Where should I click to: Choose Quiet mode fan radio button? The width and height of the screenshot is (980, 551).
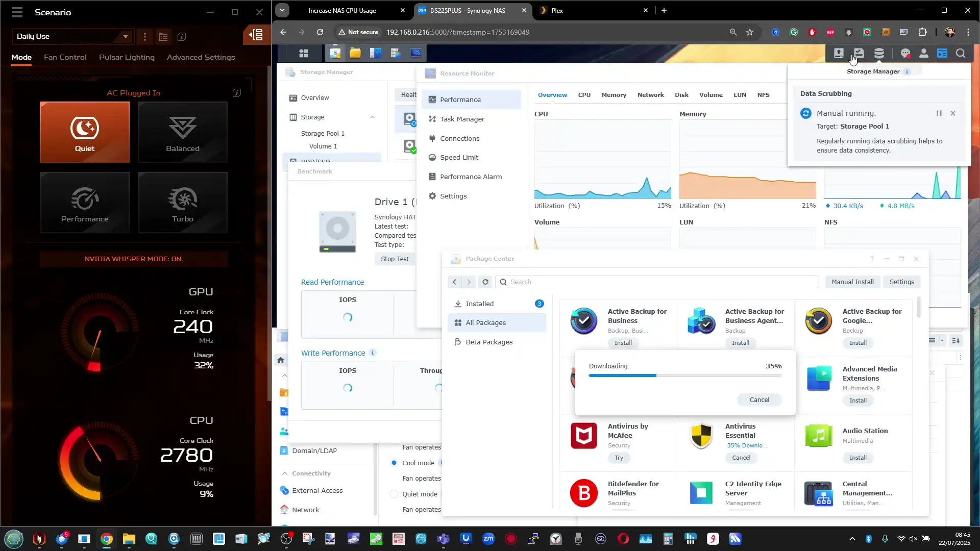click(x=394, y=494)
